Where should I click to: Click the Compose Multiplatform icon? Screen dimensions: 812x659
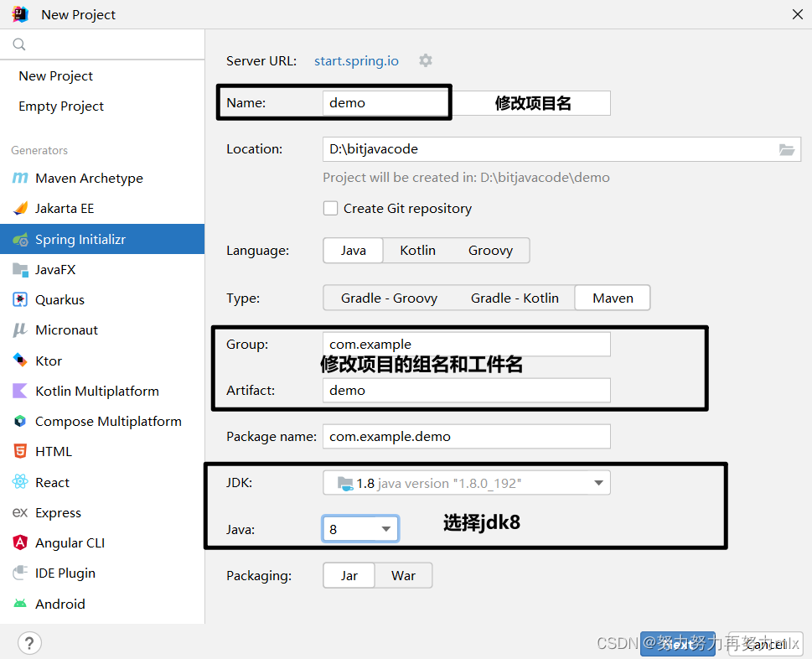pos(20,421)
